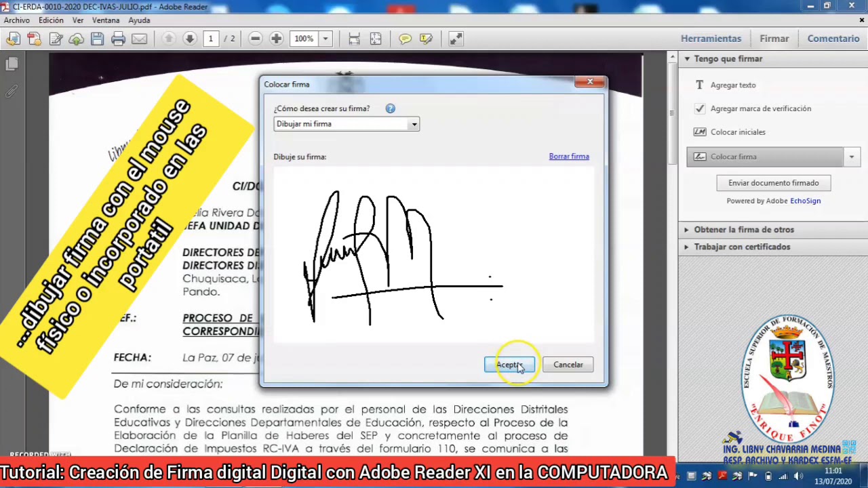
Task: Close the Colocar firma dialog
Action: (x=589, y=82)
